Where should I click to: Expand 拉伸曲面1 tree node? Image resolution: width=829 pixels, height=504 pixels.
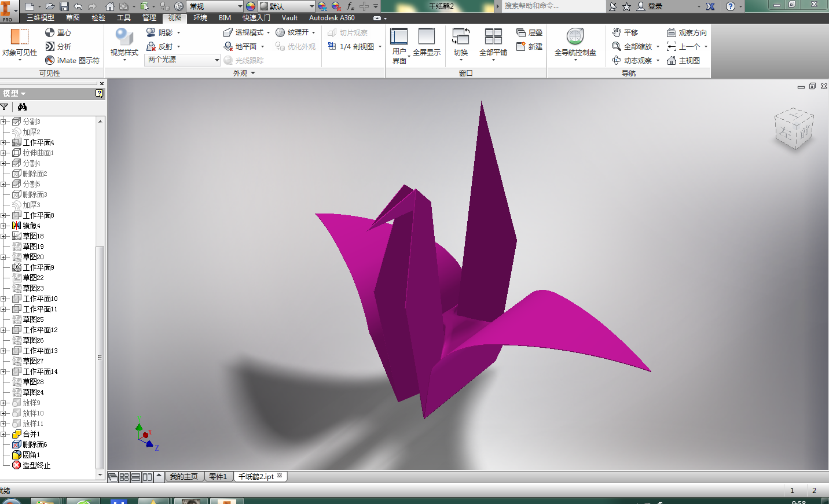point(3,153)
